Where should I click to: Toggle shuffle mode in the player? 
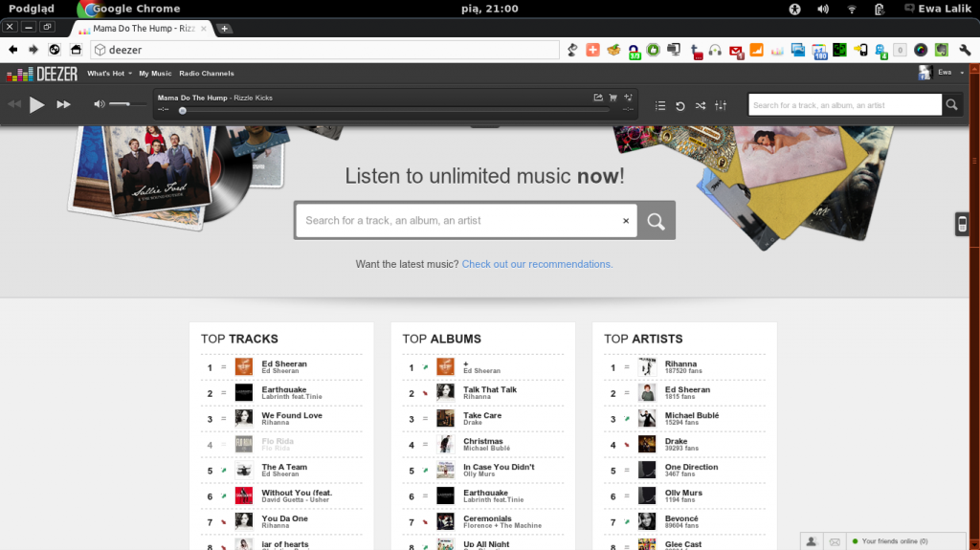tap(700, 105)
